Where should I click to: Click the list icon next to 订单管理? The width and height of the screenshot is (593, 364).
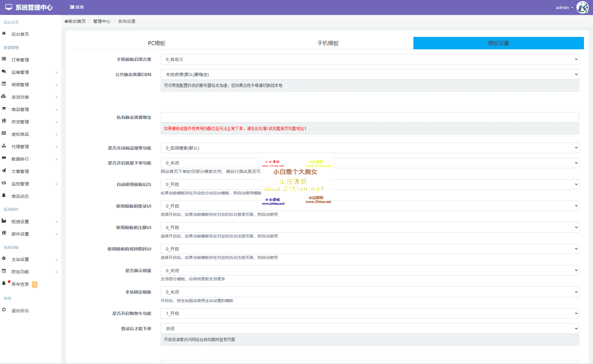(x=4, y=59)
